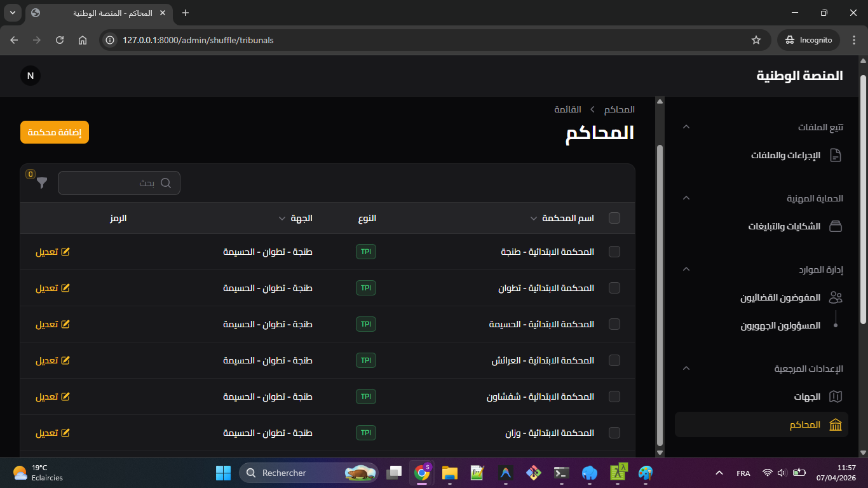Collapse the تتبع الملفات sidebar group
868x488 pixels.
coord(686,127)
